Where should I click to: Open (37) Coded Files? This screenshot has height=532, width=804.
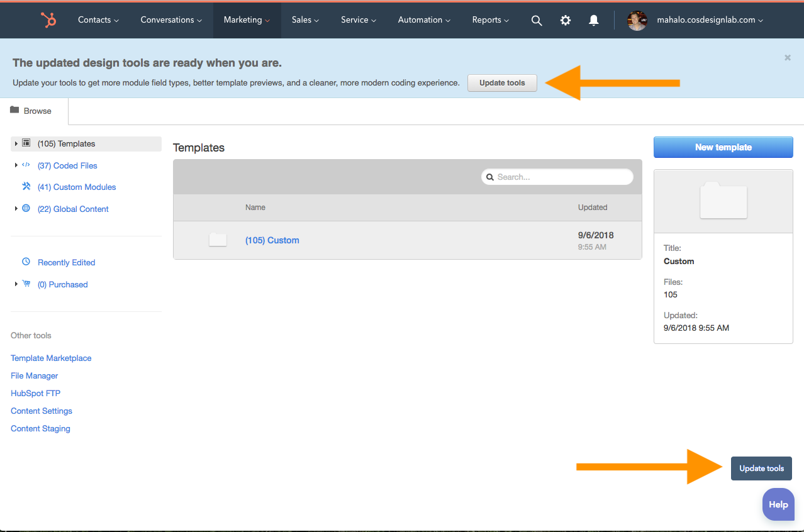pos(67,165)
